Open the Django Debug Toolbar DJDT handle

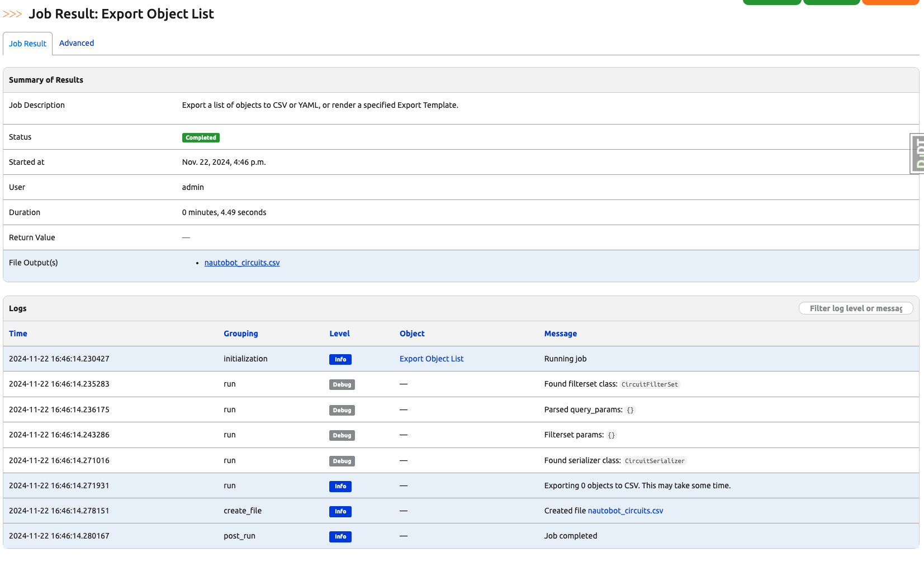click(917, 154)
